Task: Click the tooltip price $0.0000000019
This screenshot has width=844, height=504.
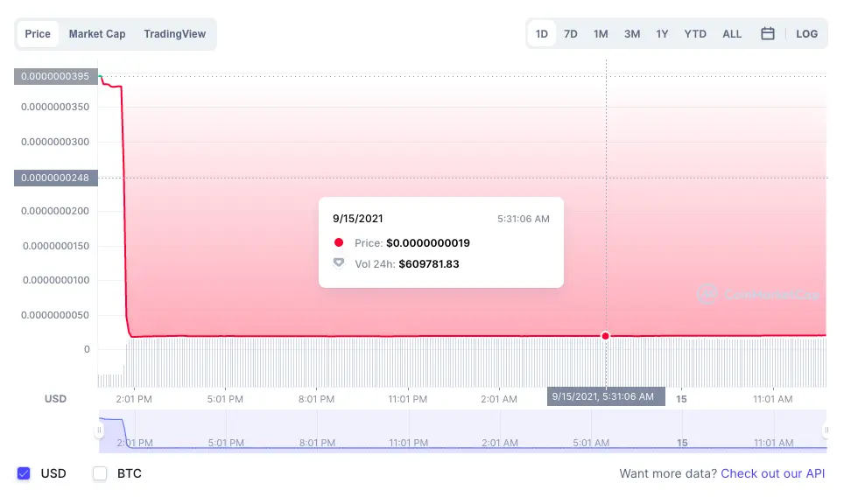Action: [x=428, y=243]
